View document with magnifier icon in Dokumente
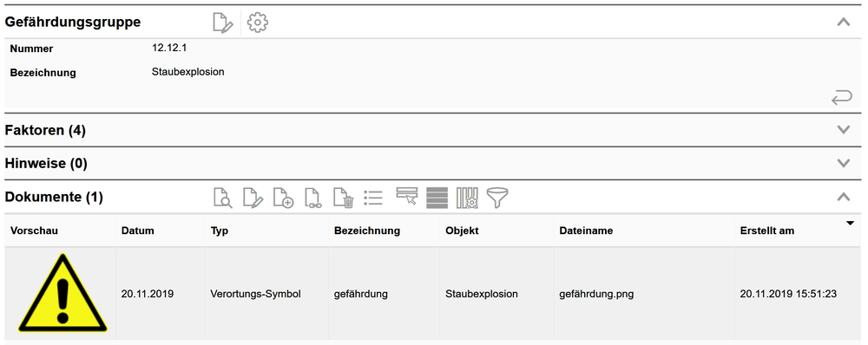 (x=223, y=198)
